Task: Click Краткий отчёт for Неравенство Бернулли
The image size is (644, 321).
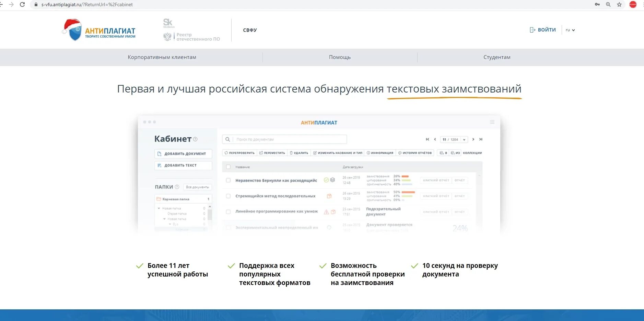Action: point(436,180)
